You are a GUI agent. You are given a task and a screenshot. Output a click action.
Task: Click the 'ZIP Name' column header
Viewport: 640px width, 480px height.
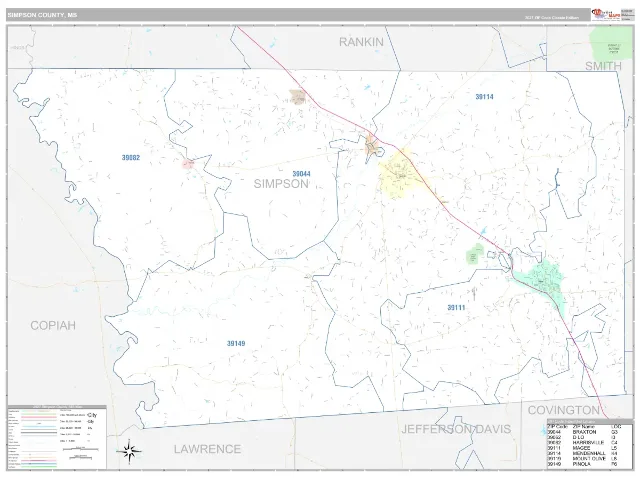pos(584,427)
